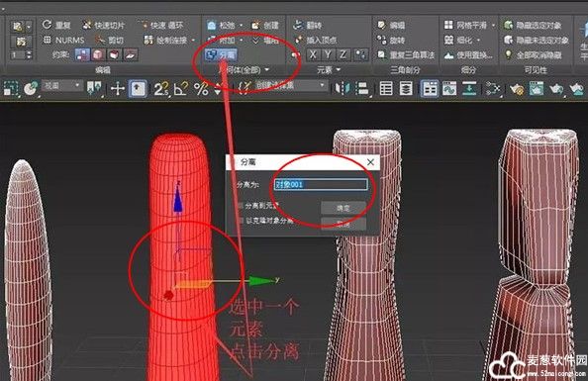Open the 视图 coordinate system dropdown

(62, 86)
